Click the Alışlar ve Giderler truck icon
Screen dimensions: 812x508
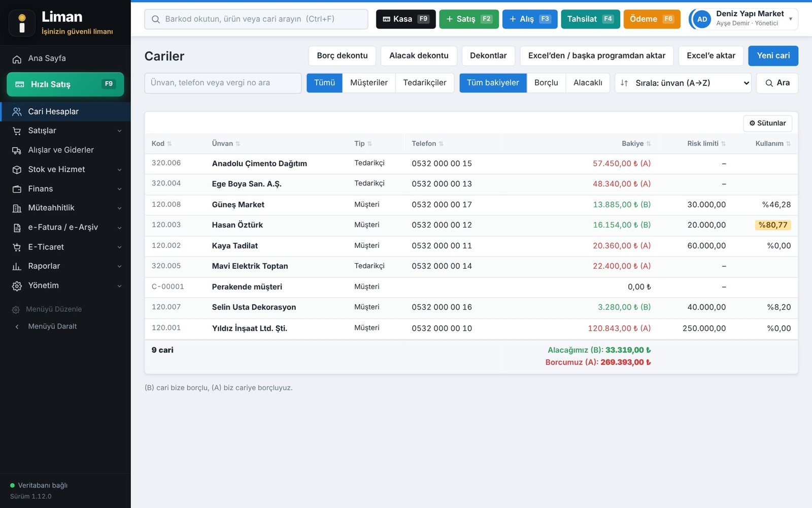[x=17, y=150]
